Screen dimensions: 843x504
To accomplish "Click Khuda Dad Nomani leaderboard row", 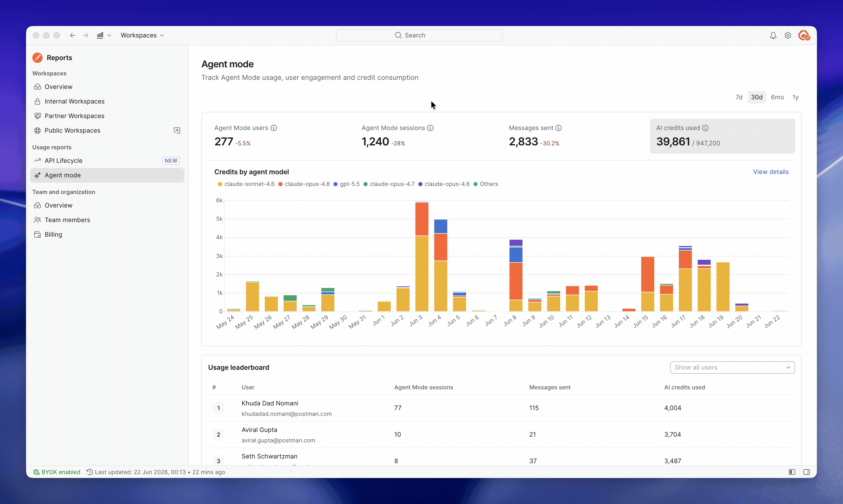I will pyautogui.click(x=501, y=408).
